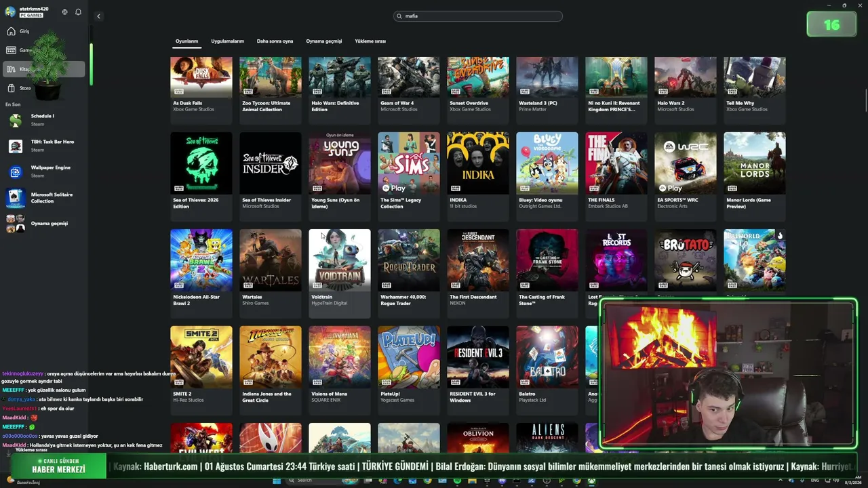This screenshot has height=488, width=868.
Task: Click the Xbox icon on the taskbar
Action: [591, 481]
